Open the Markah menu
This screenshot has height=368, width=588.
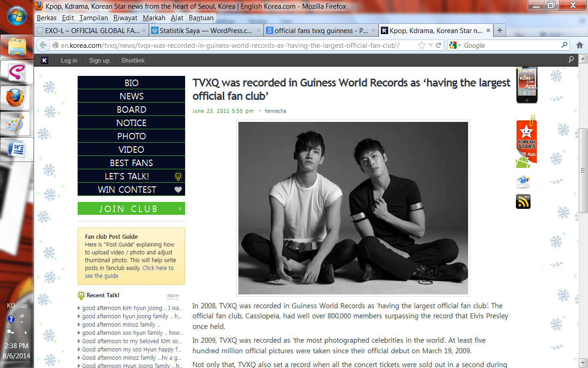coord(154,18)
